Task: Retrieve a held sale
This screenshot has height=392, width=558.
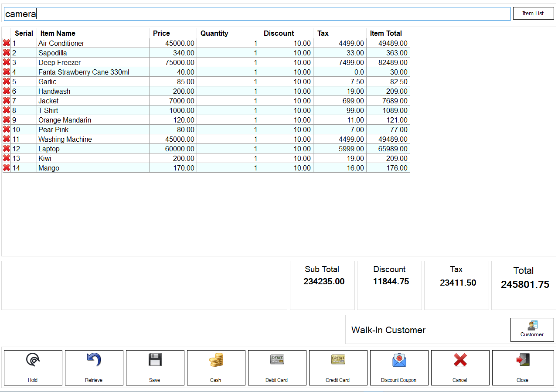Action: coord(94,368)
